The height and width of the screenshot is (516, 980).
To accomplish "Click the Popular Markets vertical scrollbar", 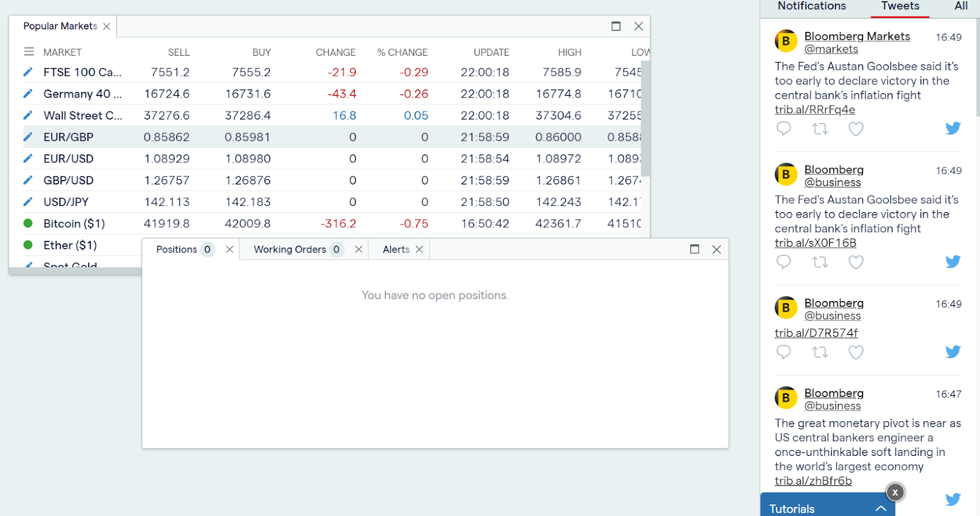I will pos(646,116).
